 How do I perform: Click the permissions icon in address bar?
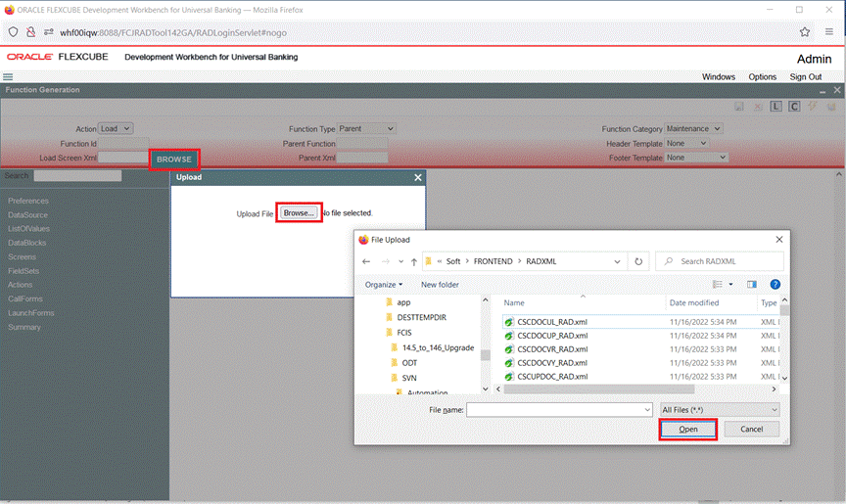[x=49, y=32]
